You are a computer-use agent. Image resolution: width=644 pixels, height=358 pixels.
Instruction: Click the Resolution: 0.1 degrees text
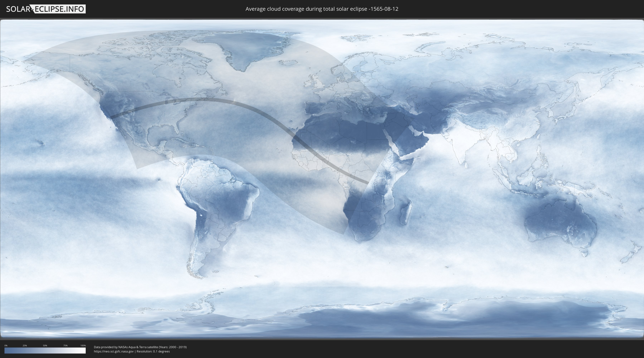click(153, 351)
